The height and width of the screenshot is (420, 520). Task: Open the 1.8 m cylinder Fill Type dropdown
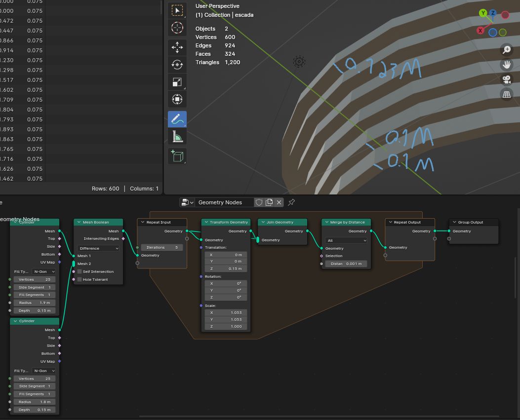point(43,371)
